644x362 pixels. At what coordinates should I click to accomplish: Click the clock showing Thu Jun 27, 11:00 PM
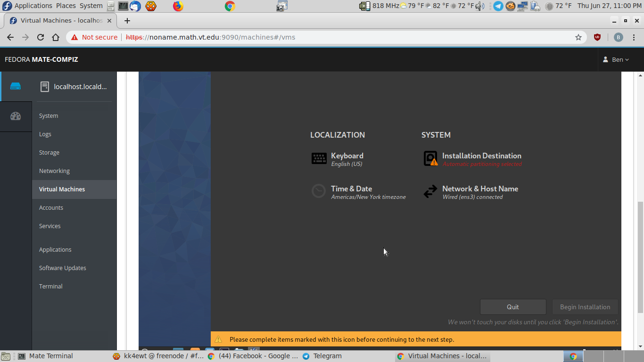pos(609,6)
